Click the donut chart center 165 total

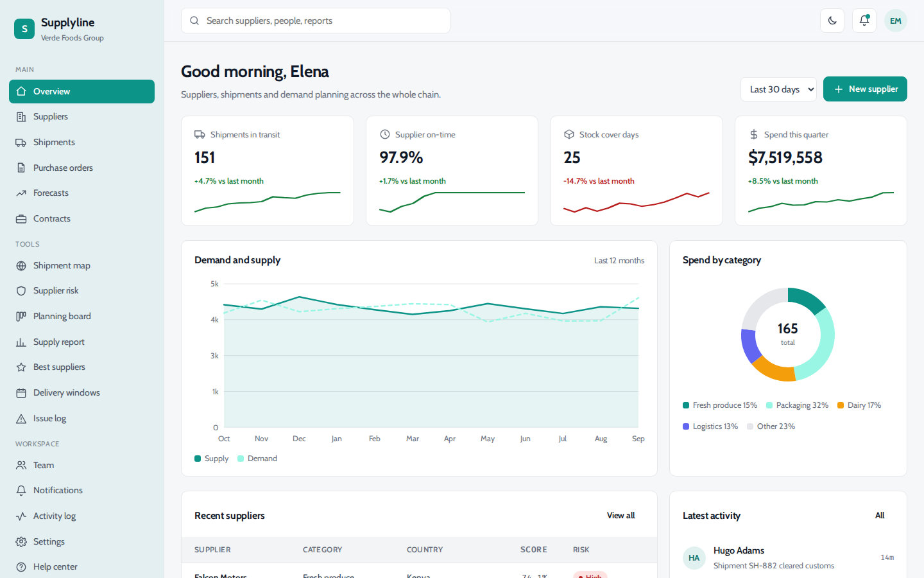[x=788, y=334]
